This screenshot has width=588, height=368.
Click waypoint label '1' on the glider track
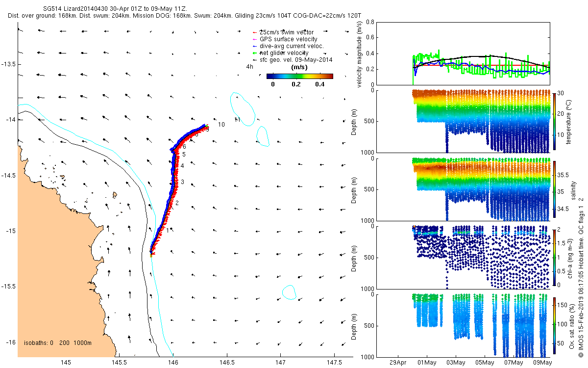click(167, 230)
